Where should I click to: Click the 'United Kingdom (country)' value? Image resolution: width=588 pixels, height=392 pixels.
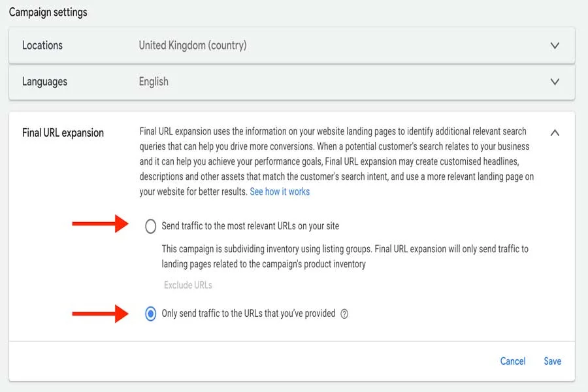192,46
